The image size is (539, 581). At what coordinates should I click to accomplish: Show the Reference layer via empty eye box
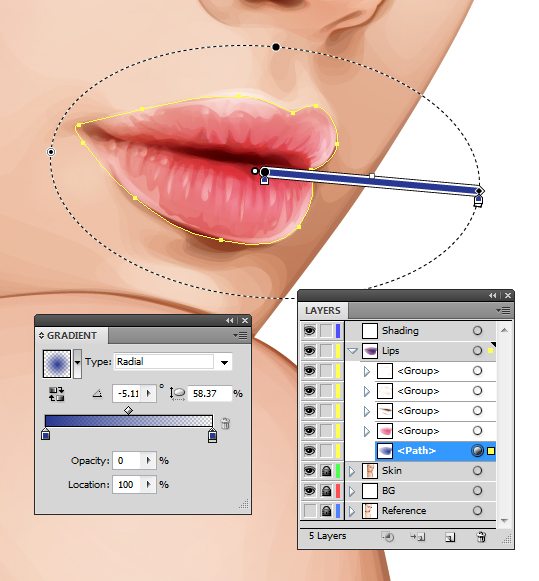tap(310, 511)
